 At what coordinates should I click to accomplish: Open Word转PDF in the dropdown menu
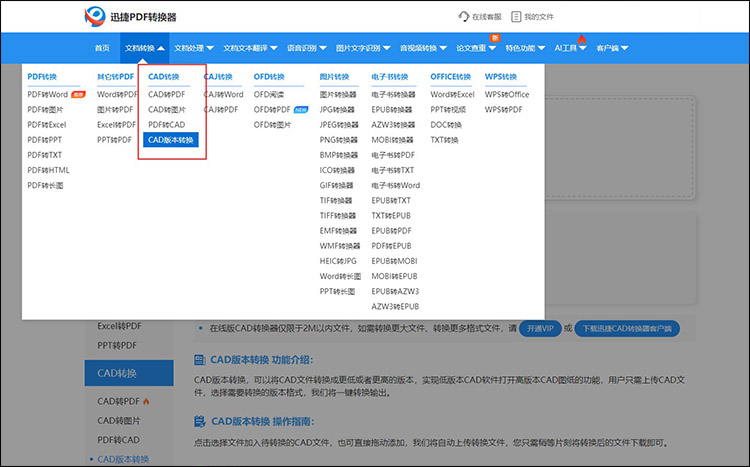117,94
